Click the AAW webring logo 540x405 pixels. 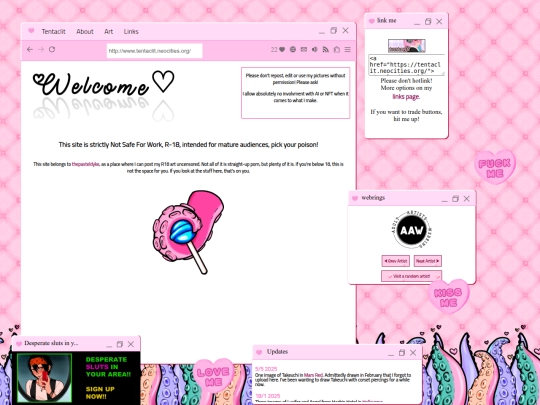point(412,229)
